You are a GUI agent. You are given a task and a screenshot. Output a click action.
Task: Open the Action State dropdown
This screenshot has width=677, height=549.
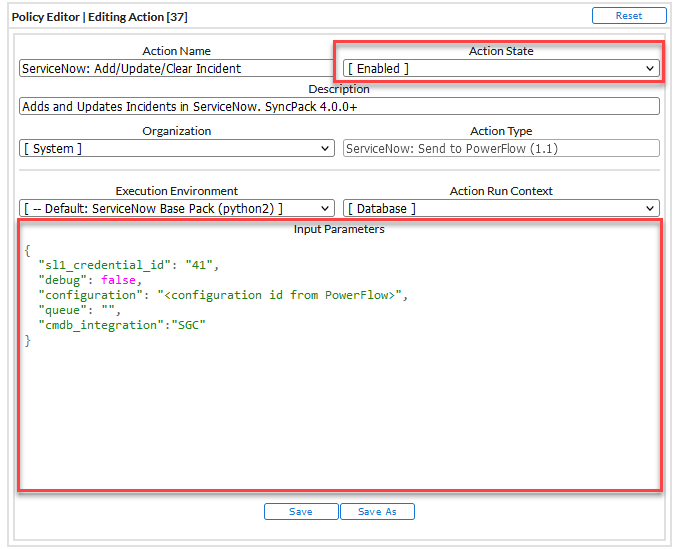(x=501, y=68)
